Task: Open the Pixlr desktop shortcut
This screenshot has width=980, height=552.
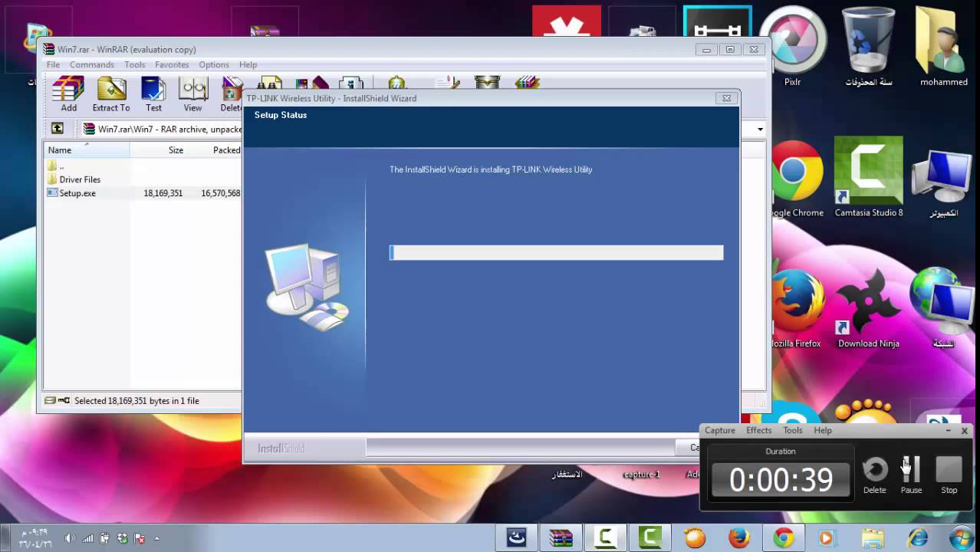Action: (792, 46)
